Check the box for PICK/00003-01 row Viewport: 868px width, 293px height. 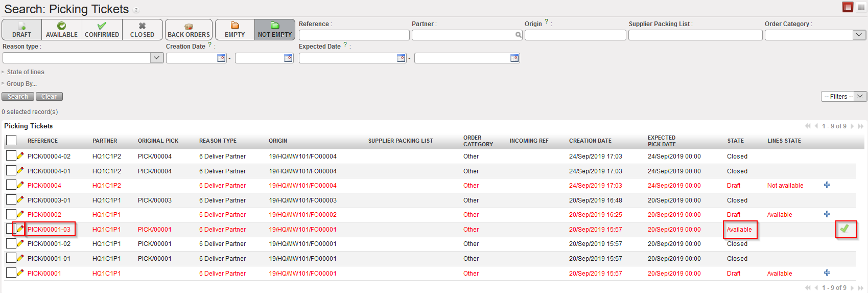[11, 200]
